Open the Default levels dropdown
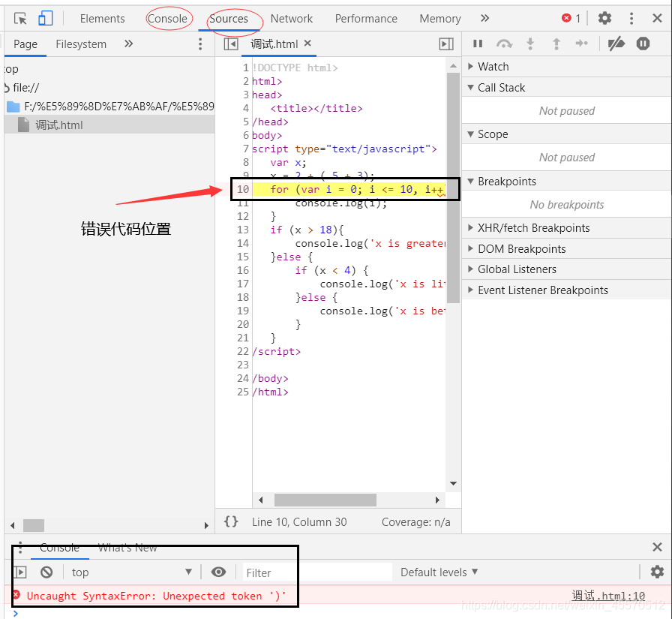 (x=439, y=572)
